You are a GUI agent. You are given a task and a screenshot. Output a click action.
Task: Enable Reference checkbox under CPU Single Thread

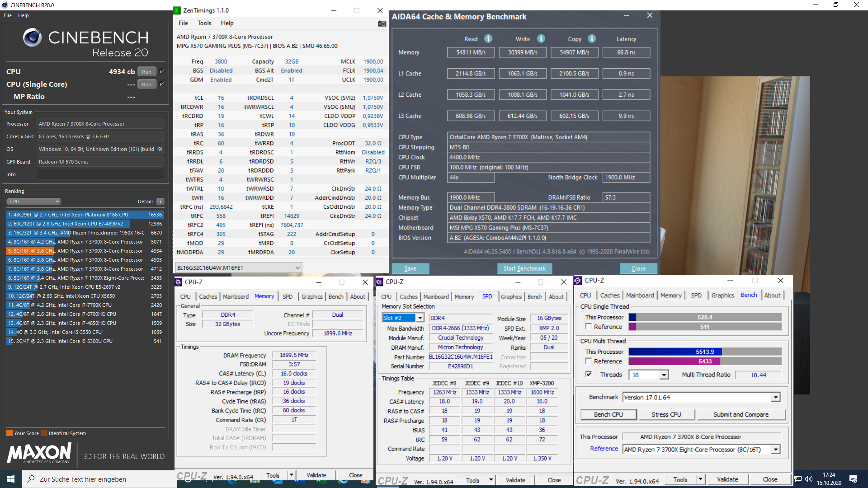point(589,326)
